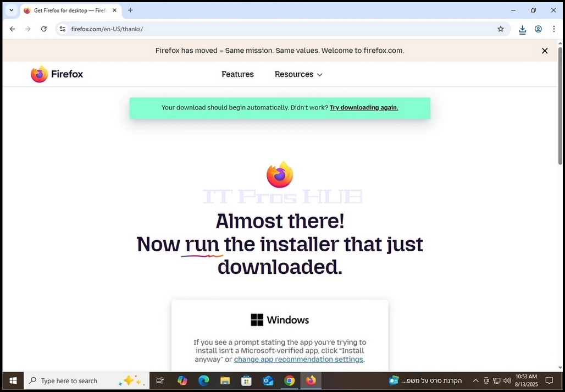565x392 pixels.
Task: Open the tab search dropdown
Action: click(11, 10)
